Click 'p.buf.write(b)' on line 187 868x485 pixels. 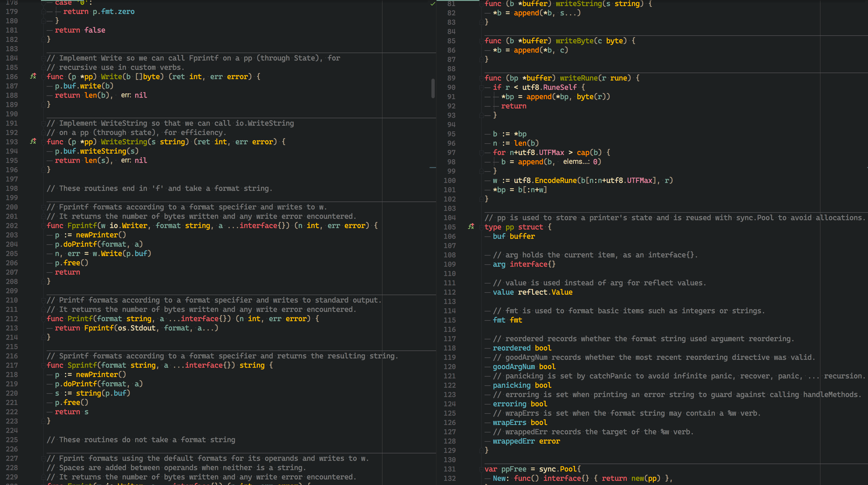[84, 86]
